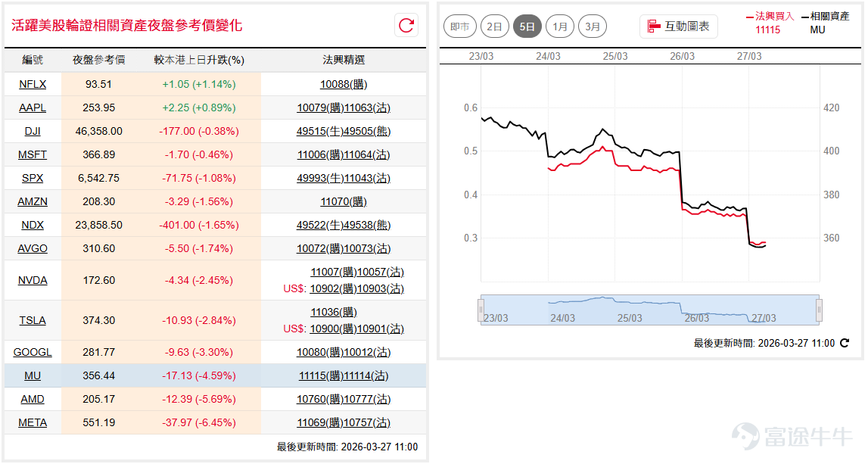Refresh the after-hours reference price table
The image size is (868, 464).
click(406, 26)
